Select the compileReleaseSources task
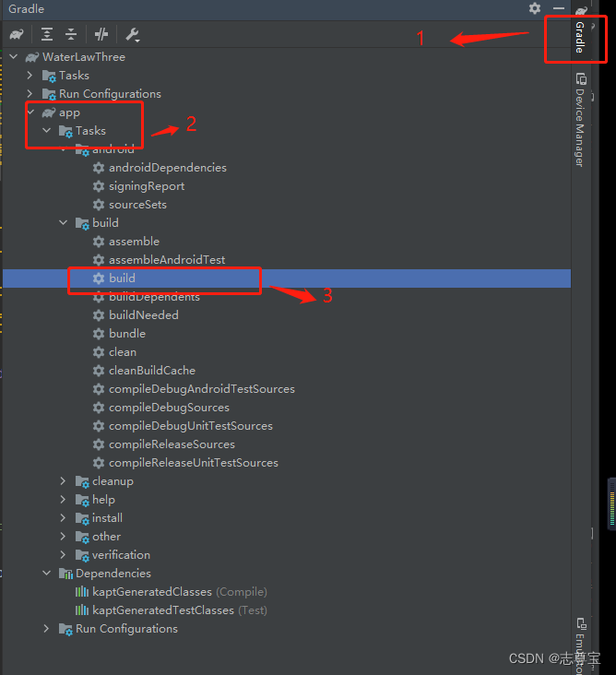Image resolution: width=616 pixels, height=675 pixels. (x=172, y=444)
